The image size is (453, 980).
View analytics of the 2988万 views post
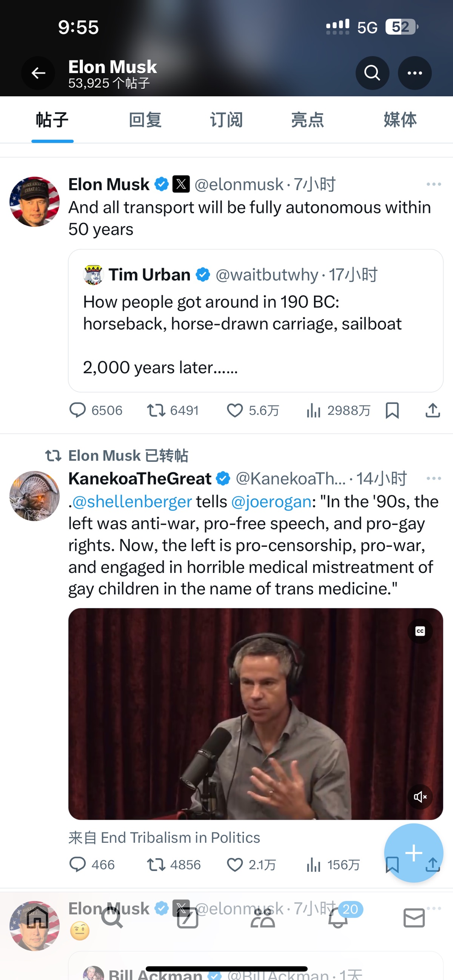[x=314, y=411]
